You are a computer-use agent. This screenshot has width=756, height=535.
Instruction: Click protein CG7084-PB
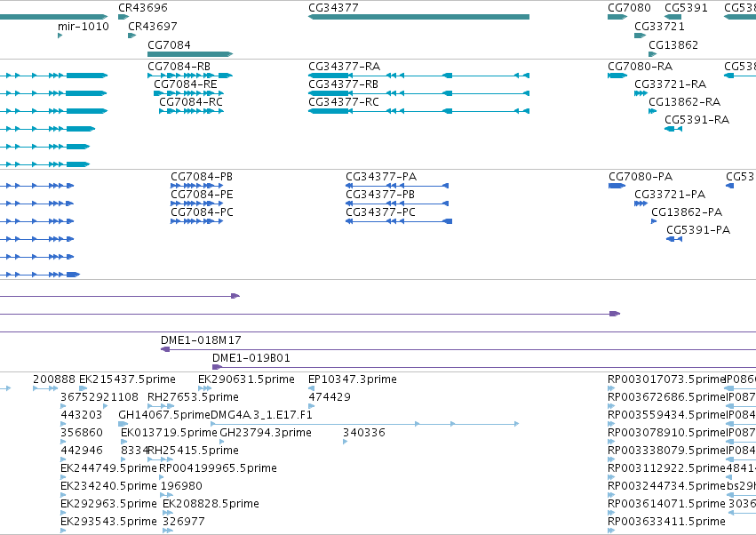(196, 186)
